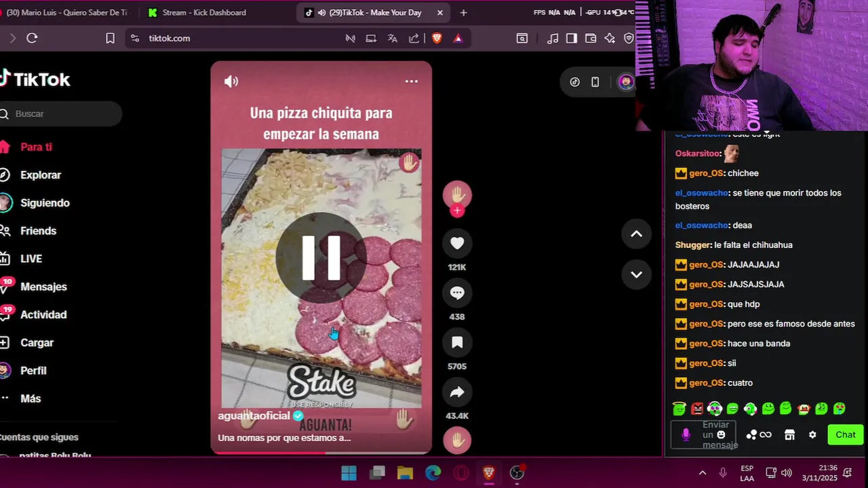Go to previous video with up chevron

(636, 234)
